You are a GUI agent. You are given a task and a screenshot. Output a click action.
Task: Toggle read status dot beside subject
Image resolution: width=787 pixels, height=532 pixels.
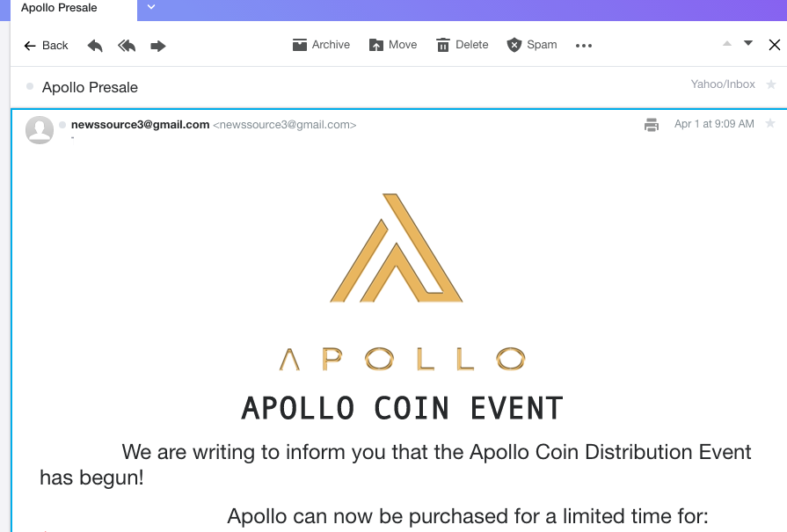click(30, 86)
